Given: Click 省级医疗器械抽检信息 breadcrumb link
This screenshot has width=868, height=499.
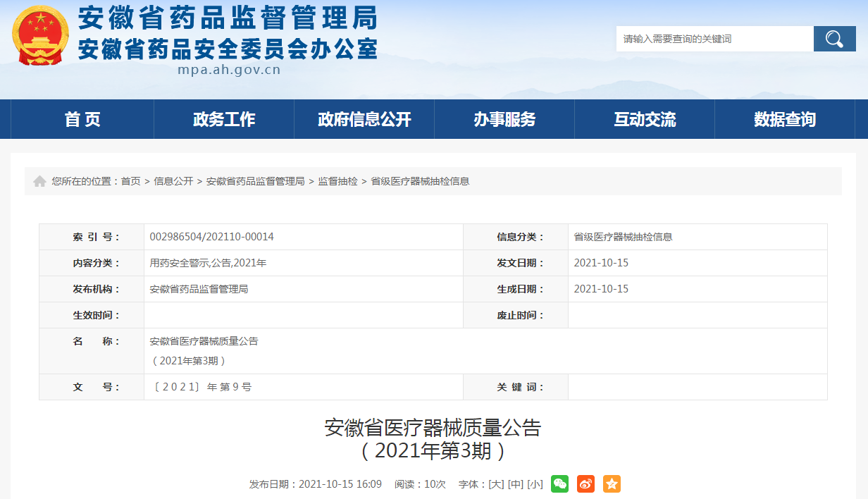Looking at the screenshot, I should (x=420, y=181).
